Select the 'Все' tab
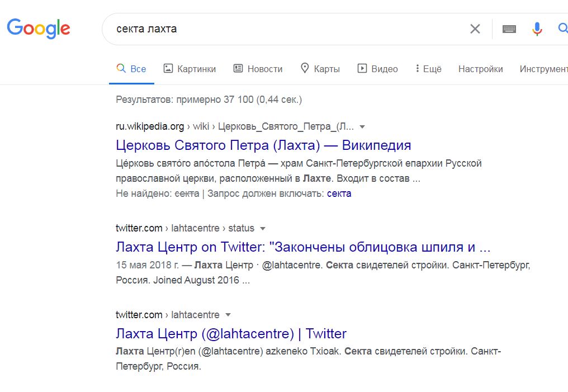This screenshot has width=568, height=392. 131,69
